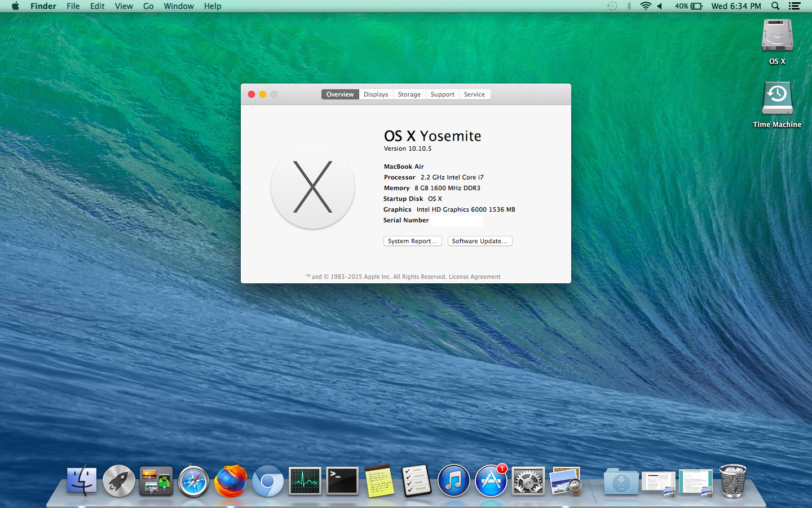Open the Window menu
This screenshot has height=508, width=812.
tap(179, 6)
